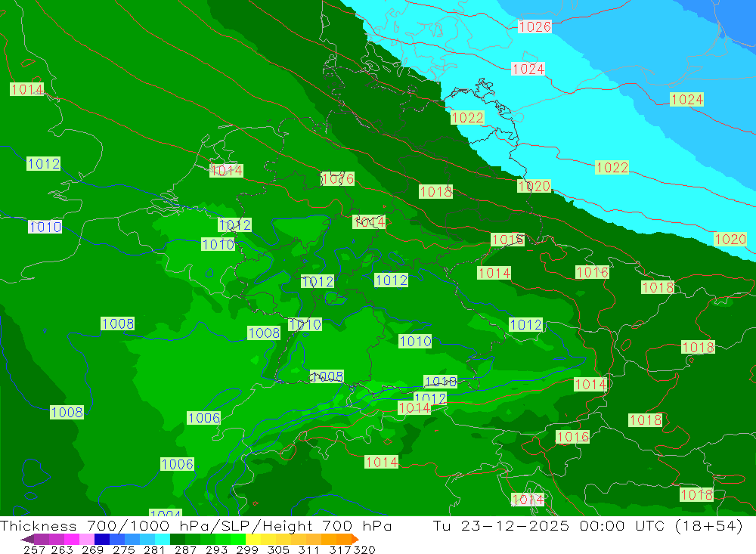Click the partially cut-off 1004 label
The height and width of the screenshot is (554, 756).
point(166,512)
